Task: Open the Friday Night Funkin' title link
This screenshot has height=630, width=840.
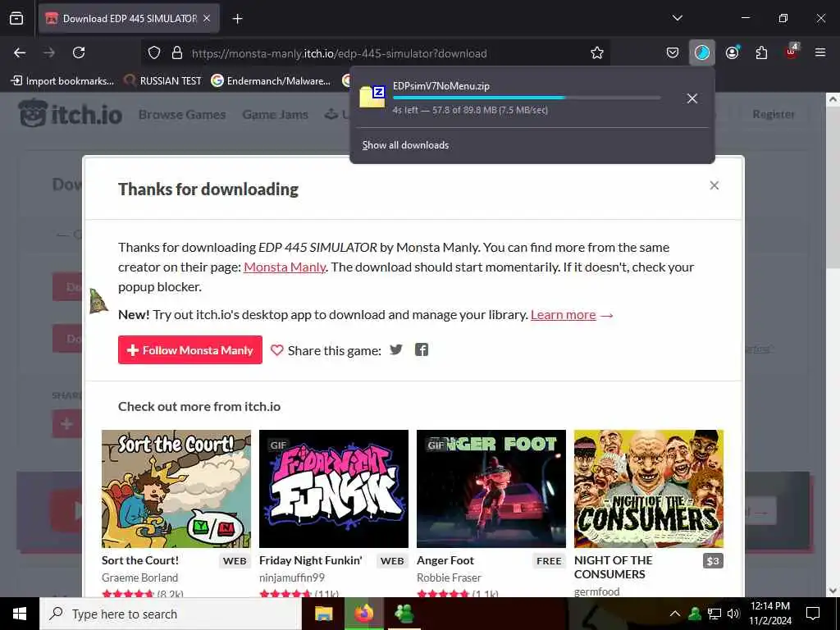Action: 311,560
